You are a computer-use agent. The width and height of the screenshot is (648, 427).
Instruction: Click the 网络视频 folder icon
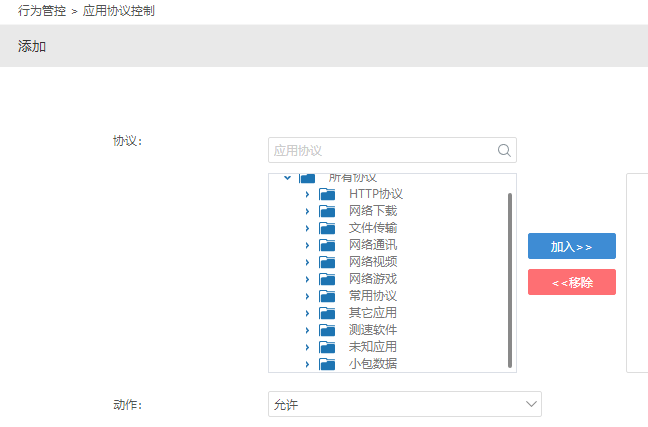tap(327, 262)
